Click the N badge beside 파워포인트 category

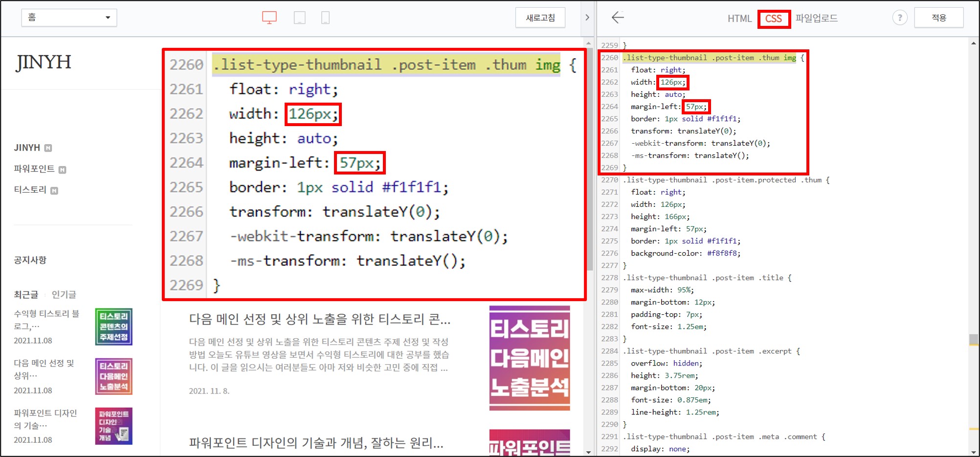click(62, 170)
